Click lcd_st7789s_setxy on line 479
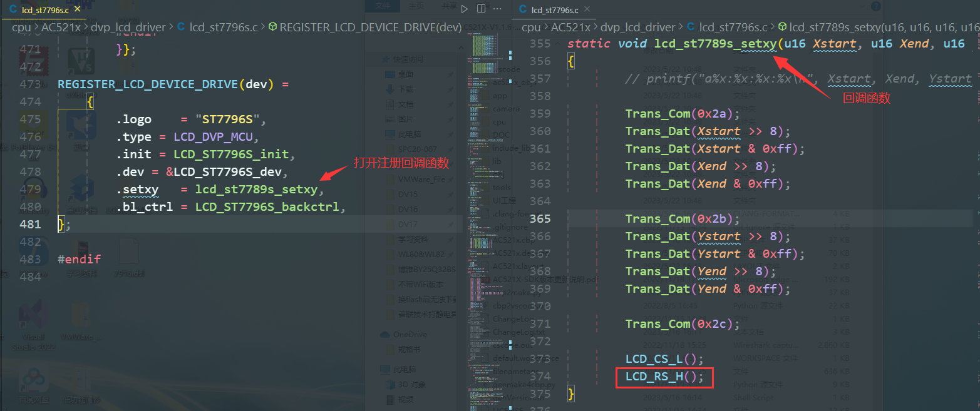This screenshot has height=411, width=980. pos(257,189)
